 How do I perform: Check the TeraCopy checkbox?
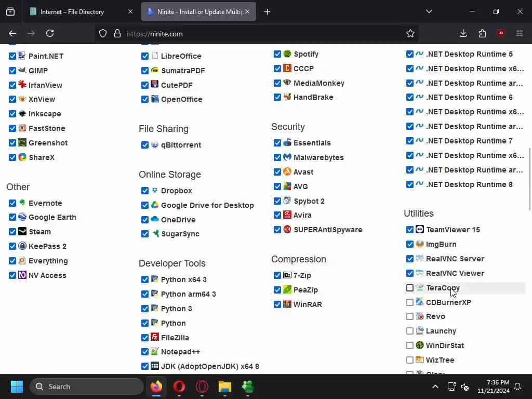click(x=410, y=288)
